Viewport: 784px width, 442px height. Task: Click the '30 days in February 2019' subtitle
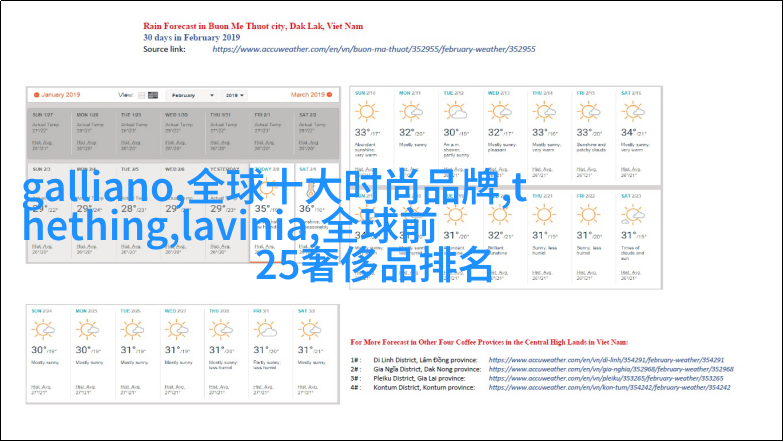[192, 38]
